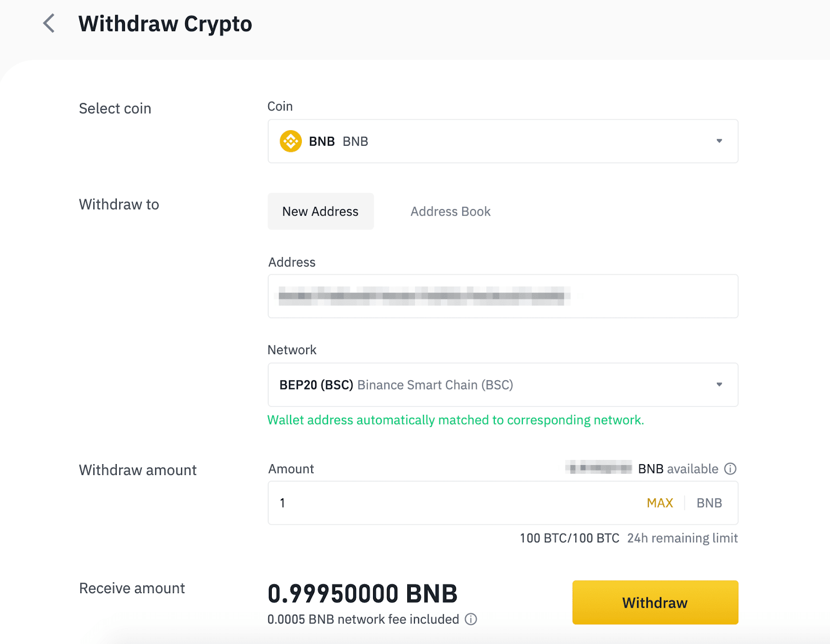830x644 pixels.
Task: Expand the Network dropdown arrow
Action: 719,385
